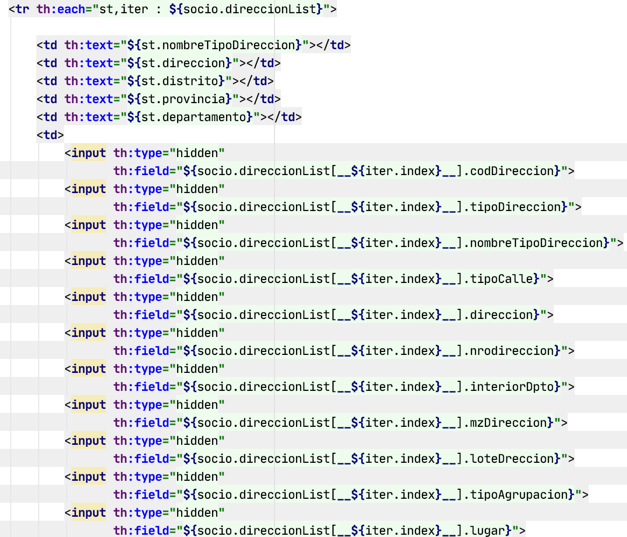Click the th:field line ending in codDireccion

pyautogui.click(x=344, y=171)
